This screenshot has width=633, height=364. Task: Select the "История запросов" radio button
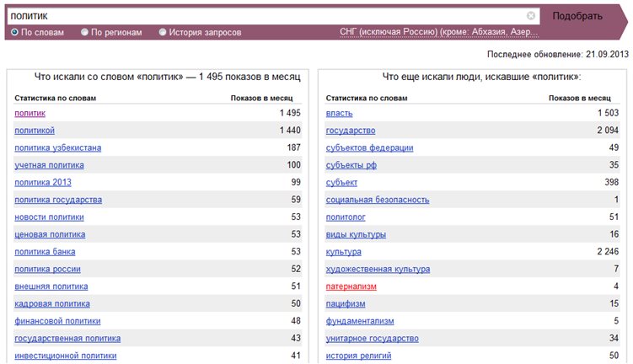163,32
